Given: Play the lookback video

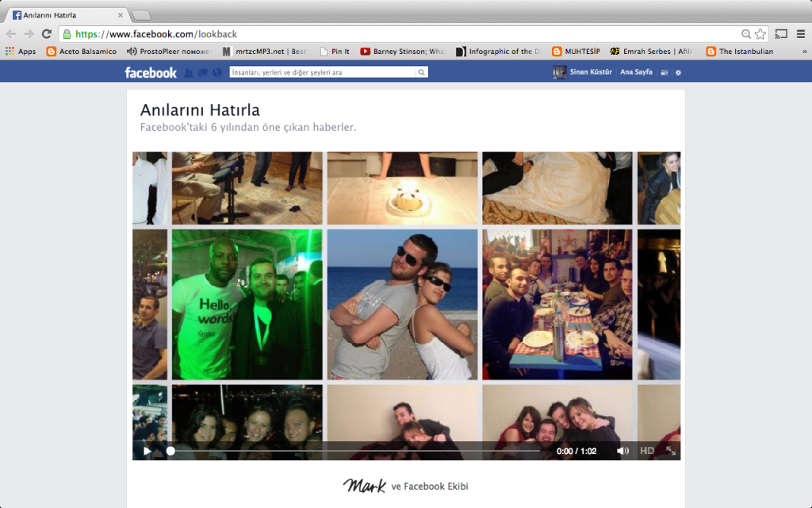Looking at the screenshot, I should pyautogui.click(x=147, y=450).
